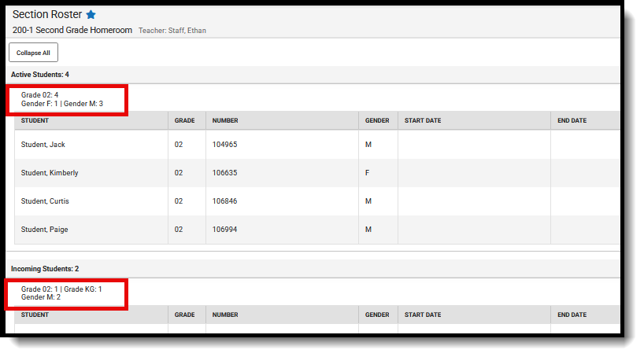The image size is (644, 357).
Task: Click student number 106635
Action: tap(224, 173)
